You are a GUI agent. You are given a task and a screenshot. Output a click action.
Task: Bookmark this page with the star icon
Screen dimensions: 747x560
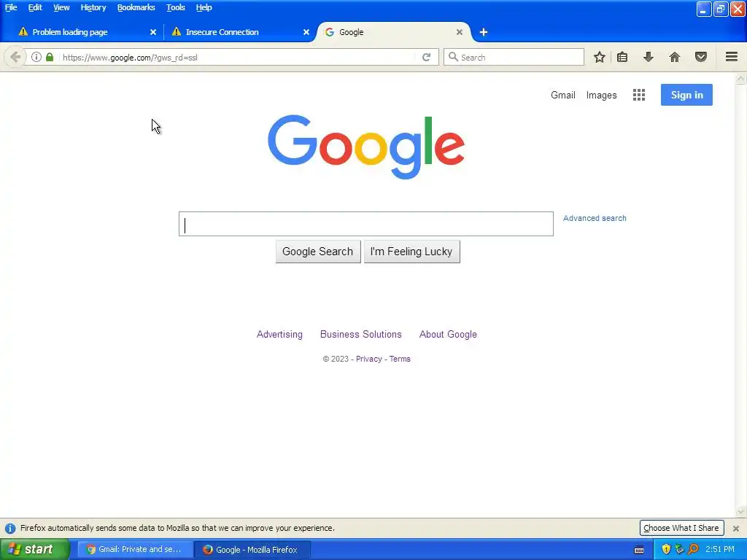pos(600,57)
